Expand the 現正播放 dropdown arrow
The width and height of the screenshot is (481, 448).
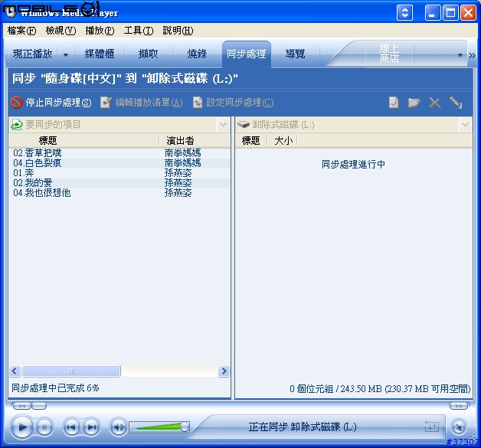click(x=66, y=55)
